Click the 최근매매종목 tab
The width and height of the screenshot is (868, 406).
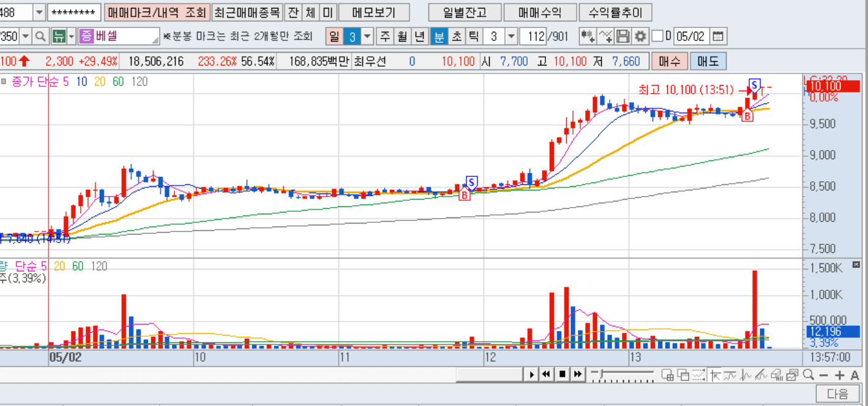(247, 12)
